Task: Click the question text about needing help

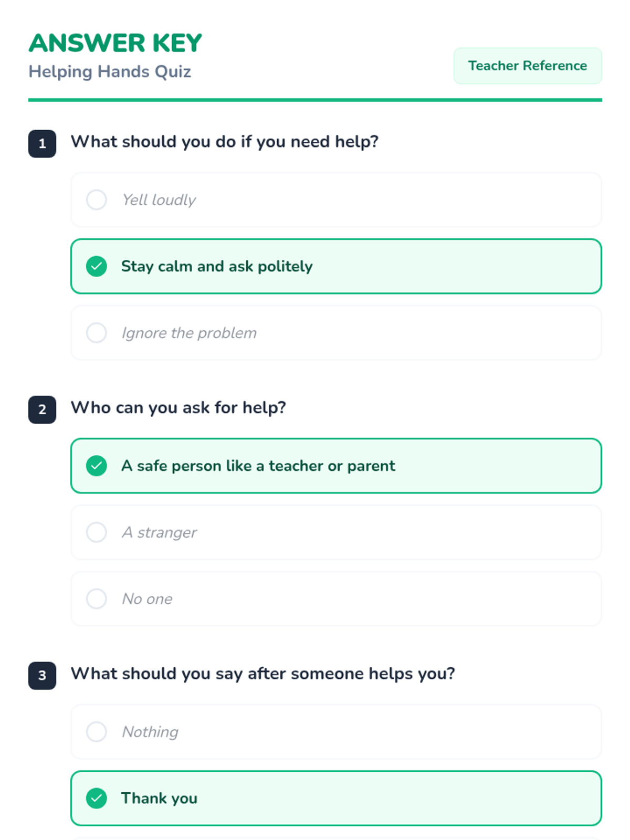Action: (x=225, y=142)
